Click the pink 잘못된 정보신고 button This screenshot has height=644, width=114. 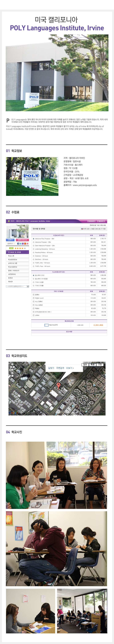pos(22,240)
